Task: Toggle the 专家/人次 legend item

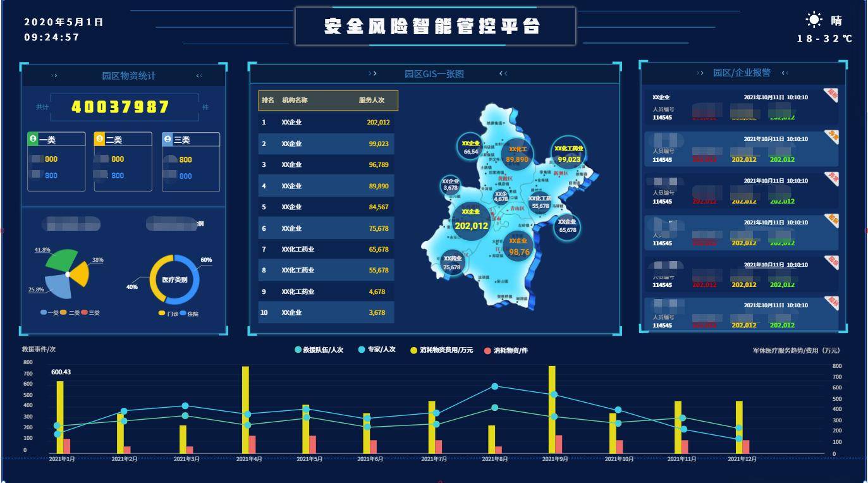Action: [377, 348]
